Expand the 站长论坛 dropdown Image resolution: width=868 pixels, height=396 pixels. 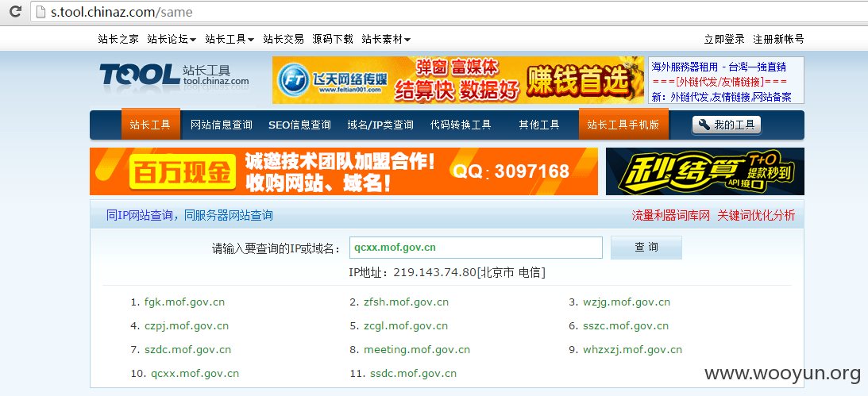click(x=172, y=39)
